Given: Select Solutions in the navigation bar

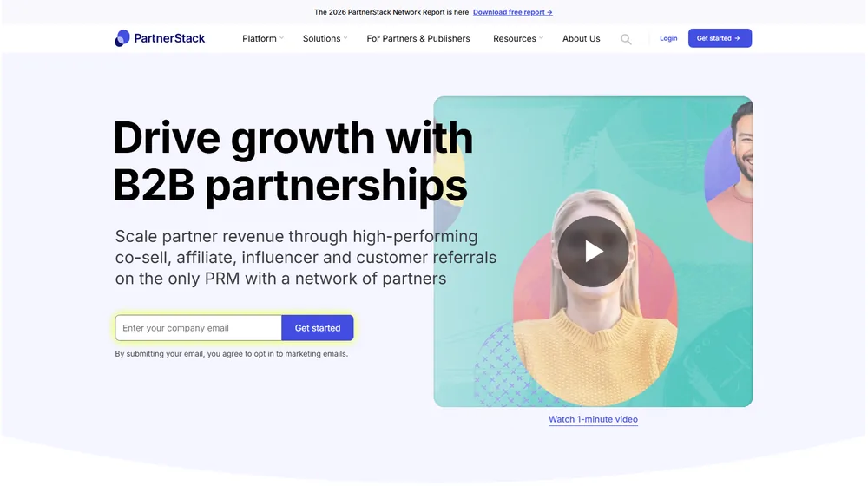Looking at the screenshot, I should (x=321, y=38).
